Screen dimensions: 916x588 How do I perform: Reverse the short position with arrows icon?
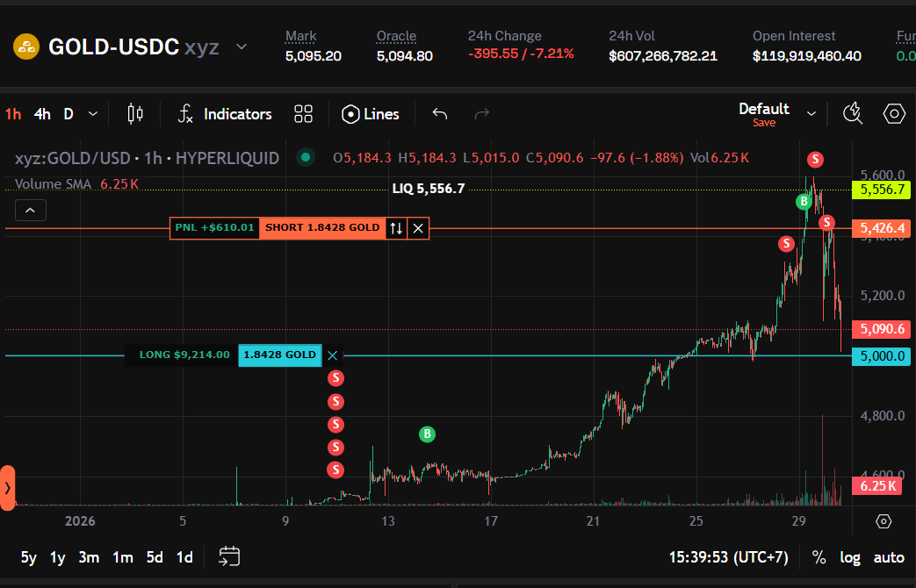[396, 228]
